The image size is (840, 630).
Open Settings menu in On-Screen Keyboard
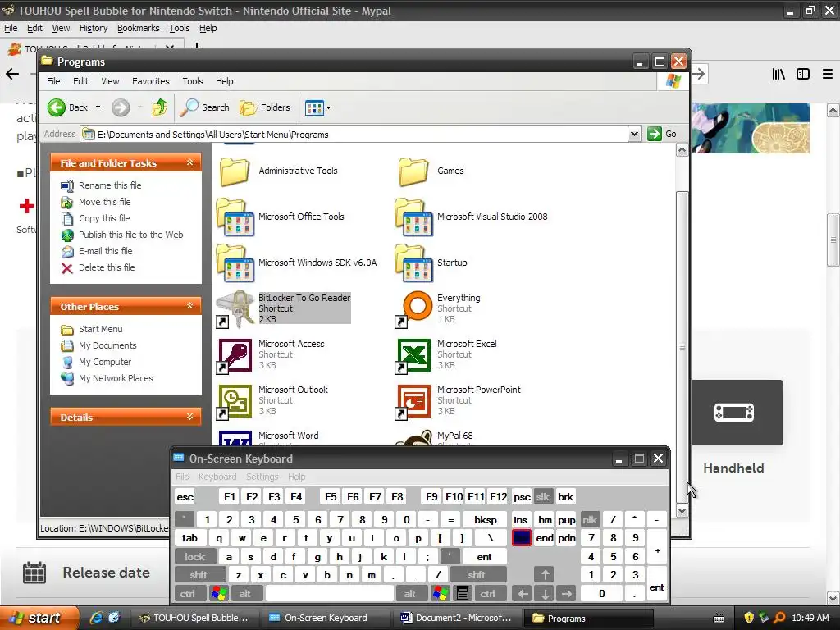(x=262, y=477)
